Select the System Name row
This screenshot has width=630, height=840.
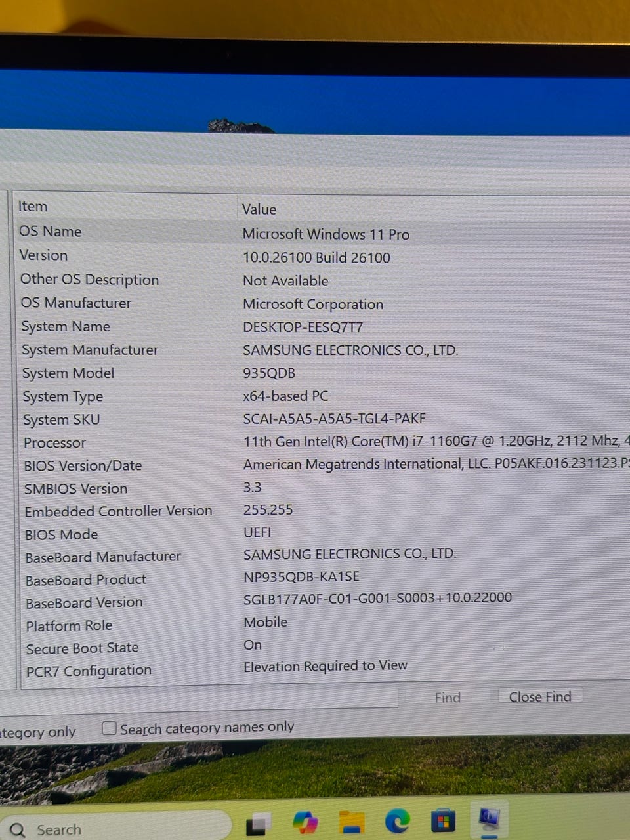point(323,326)
